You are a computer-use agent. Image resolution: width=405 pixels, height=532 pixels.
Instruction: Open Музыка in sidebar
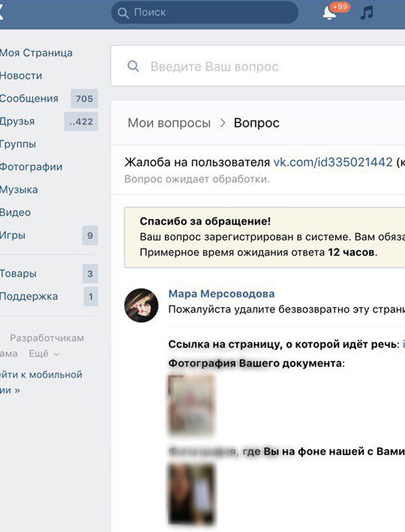pyautogui.click(x=19, y=189)
